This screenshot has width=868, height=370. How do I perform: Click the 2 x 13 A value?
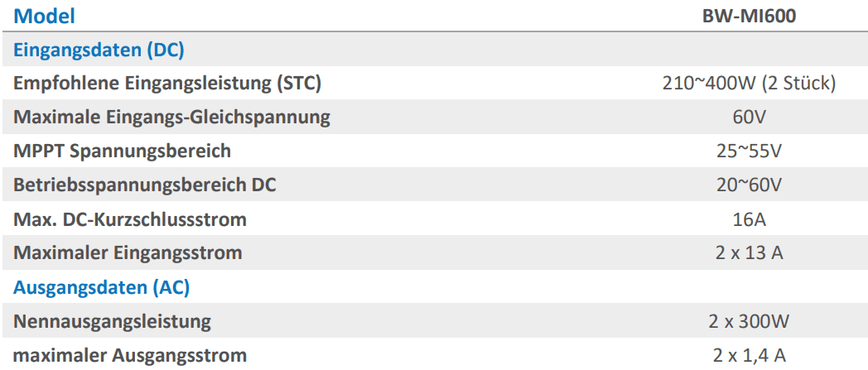coord(749,253)
